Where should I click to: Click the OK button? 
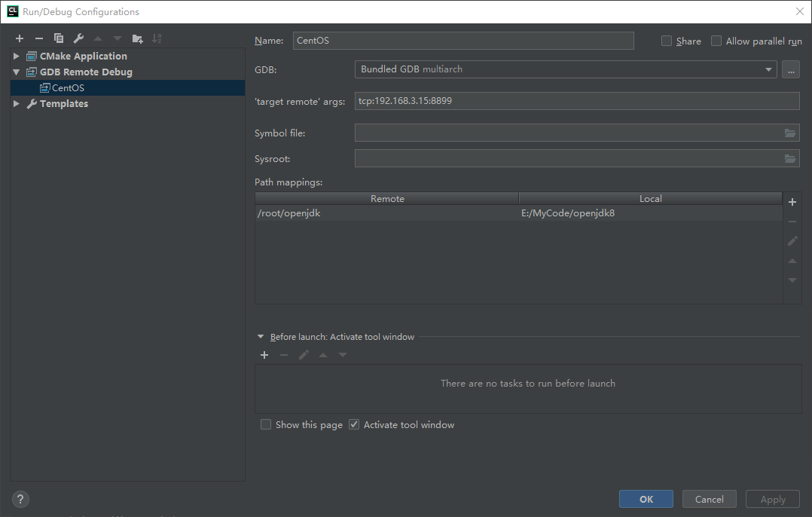point(646,500)
